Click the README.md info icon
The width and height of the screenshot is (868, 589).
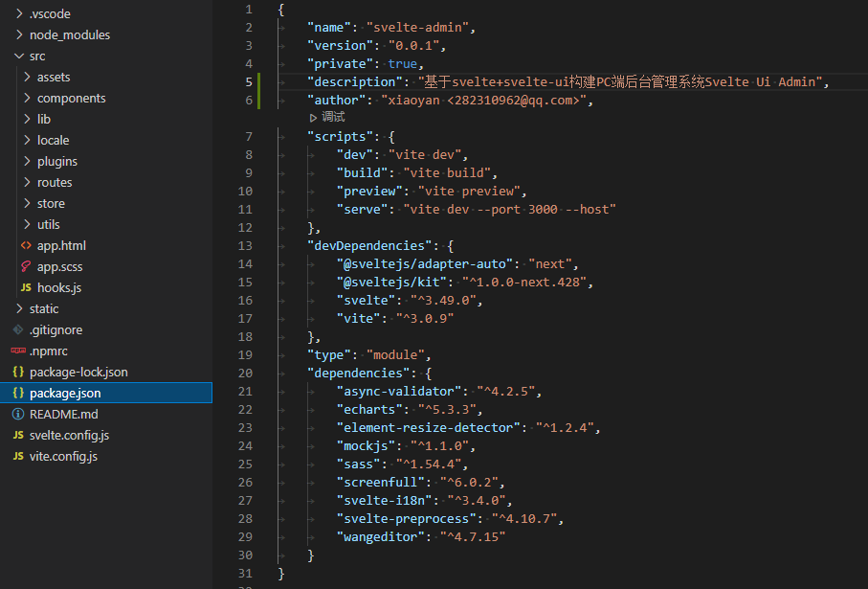click(18, 414)
